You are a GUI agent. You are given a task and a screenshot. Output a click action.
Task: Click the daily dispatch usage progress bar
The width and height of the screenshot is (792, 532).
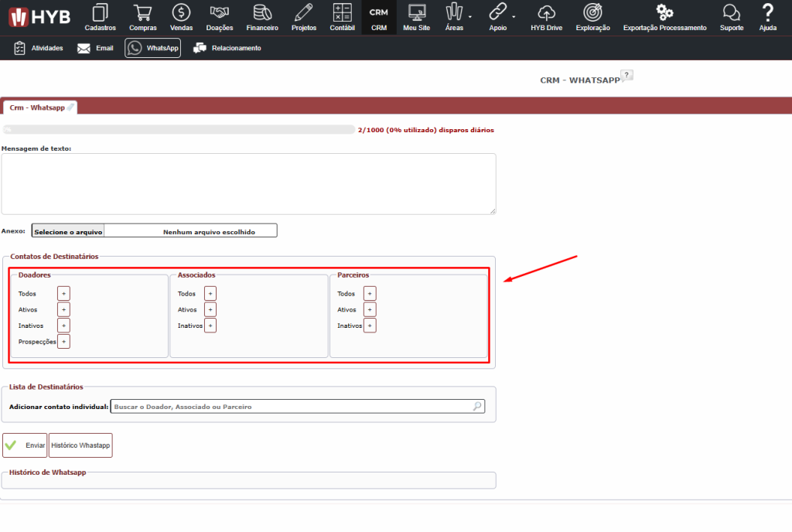tap(178, 130)
